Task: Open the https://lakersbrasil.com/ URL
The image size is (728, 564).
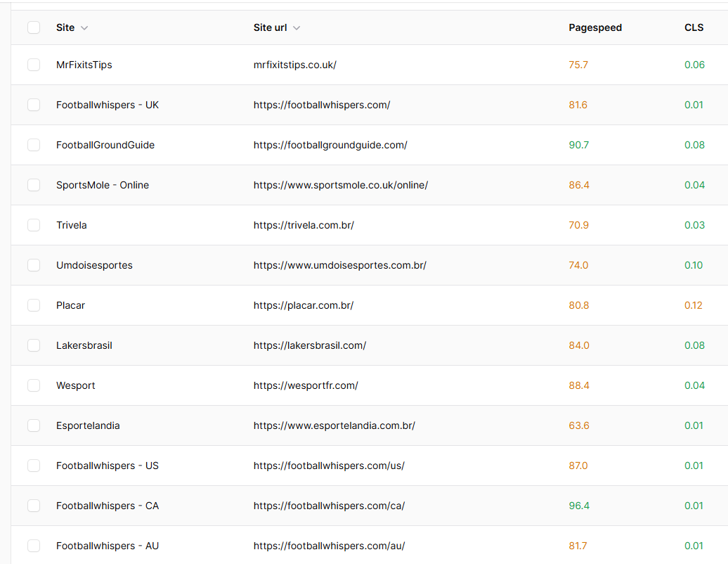Action: 310,345
